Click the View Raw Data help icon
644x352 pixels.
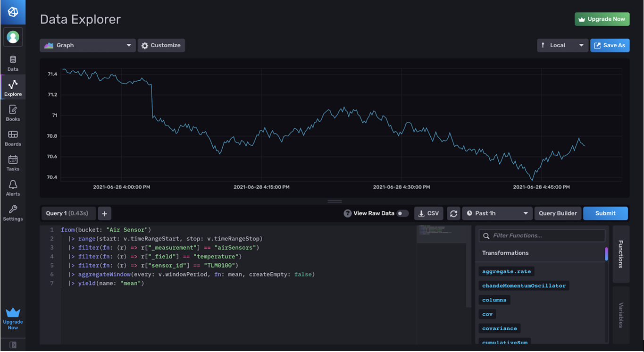coord(347,213)
